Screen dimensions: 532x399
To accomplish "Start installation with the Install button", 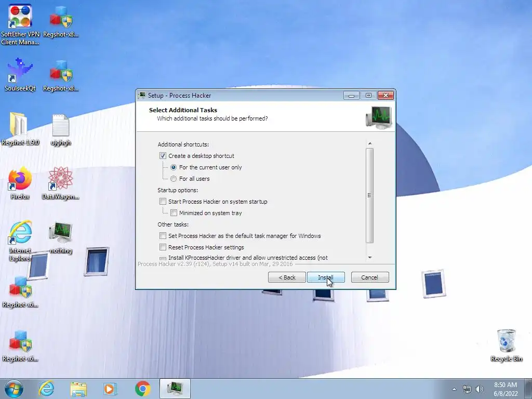I will point(326,277).
